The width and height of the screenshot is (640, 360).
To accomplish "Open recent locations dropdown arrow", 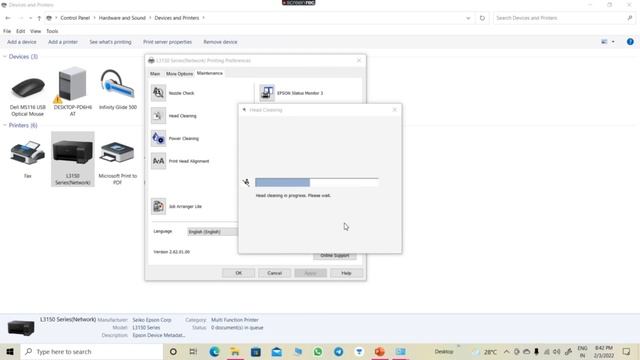I will tap(31, 18).
